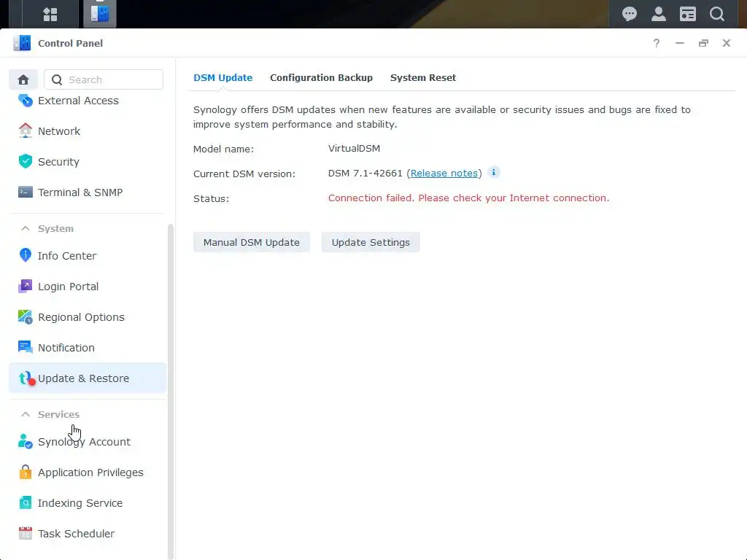Viewport: 747px width, 560px height.
Task: Click the Task Scheduler calendar icon
Action: coord(26,533)
